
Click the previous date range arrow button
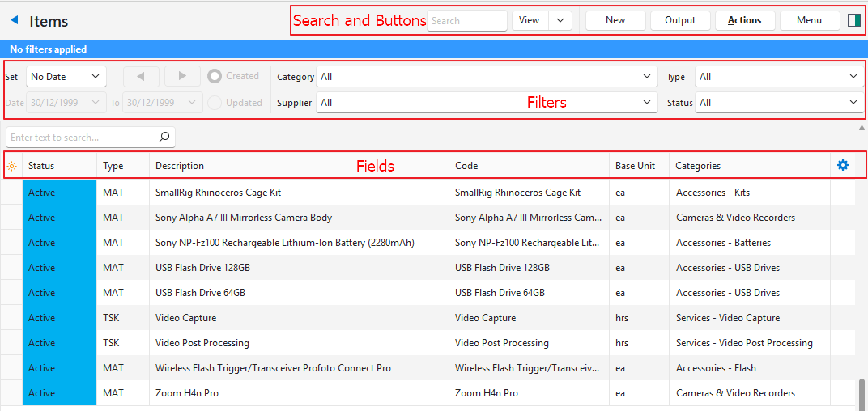click(x=141, y=76)
